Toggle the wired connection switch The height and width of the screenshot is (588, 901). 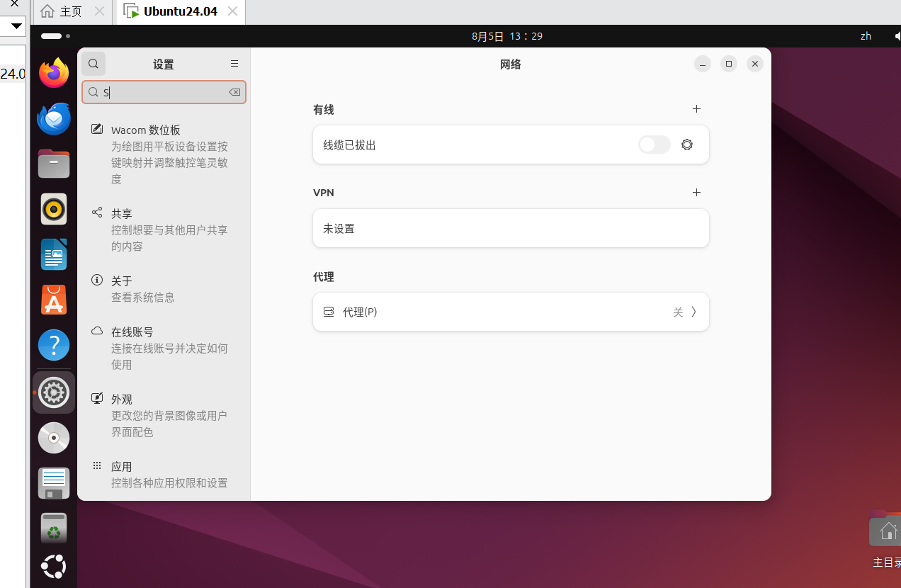click(x=654, y=145)
